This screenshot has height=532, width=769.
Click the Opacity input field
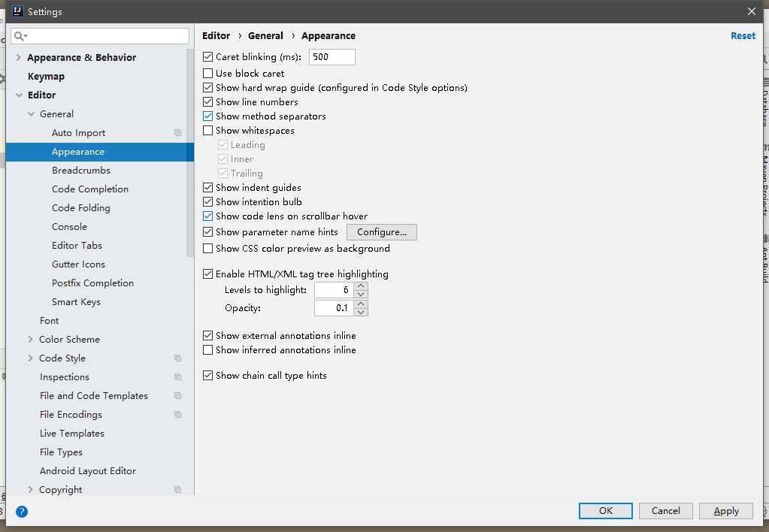(334, 308)
